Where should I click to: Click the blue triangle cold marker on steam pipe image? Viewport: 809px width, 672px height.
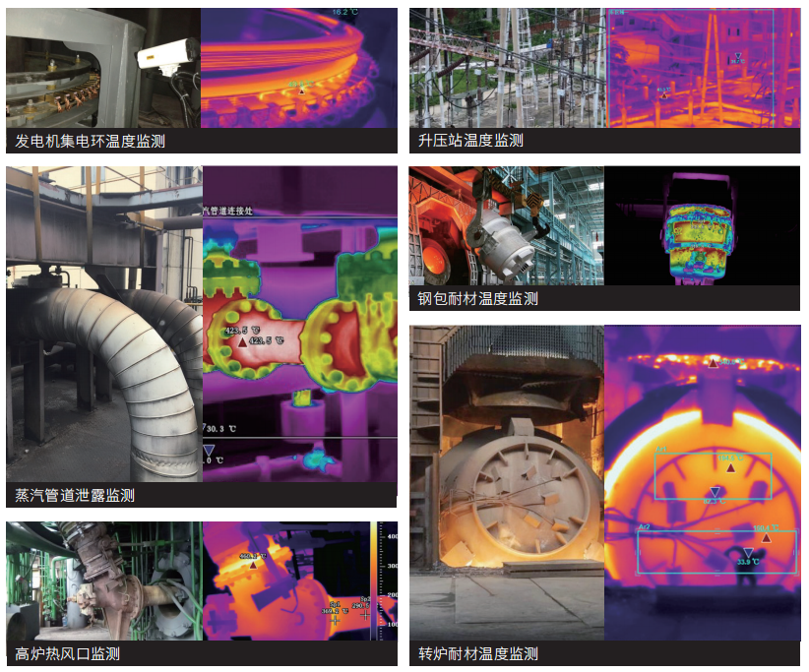point(208,449)
